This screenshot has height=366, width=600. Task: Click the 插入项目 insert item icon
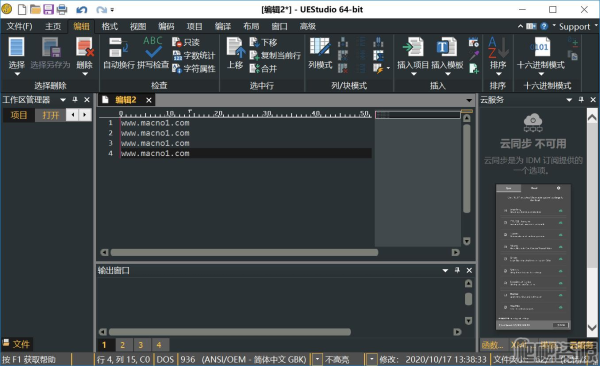413,47
